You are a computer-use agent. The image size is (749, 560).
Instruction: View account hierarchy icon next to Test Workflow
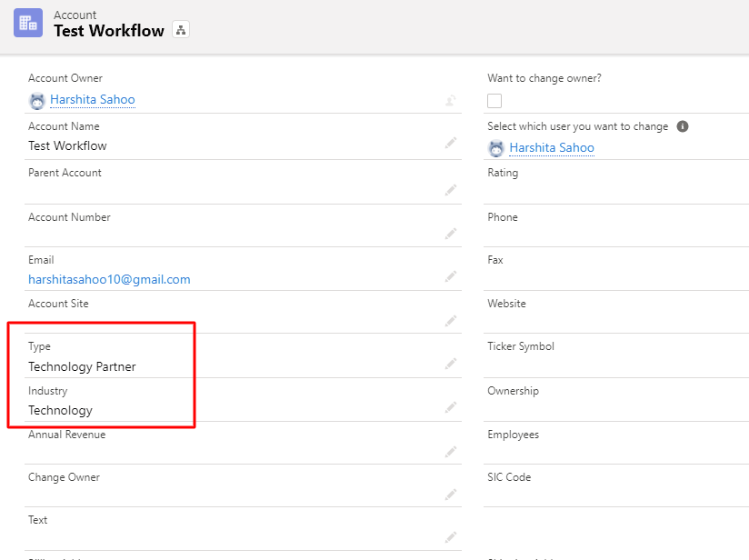181,30
